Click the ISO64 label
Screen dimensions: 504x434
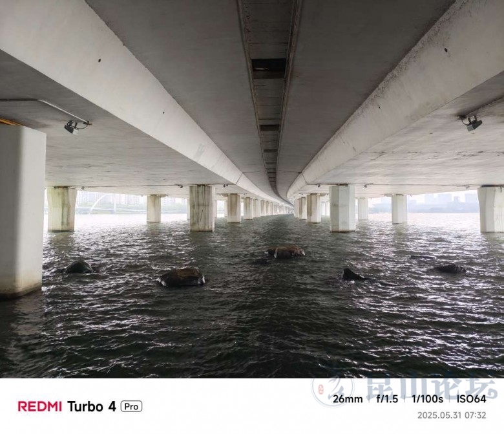pyautogui.click(x=471, y=399)
